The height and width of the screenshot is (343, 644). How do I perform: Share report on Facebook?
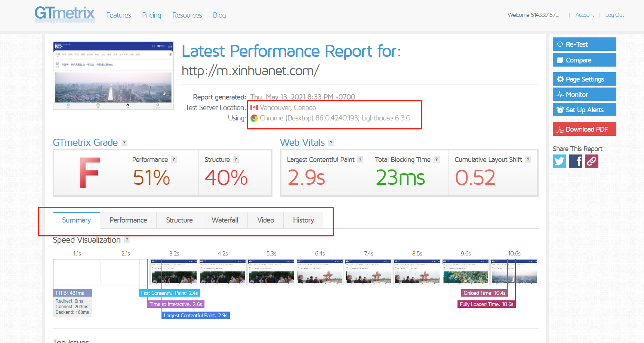pyautogui.click(x=576, y=161)
